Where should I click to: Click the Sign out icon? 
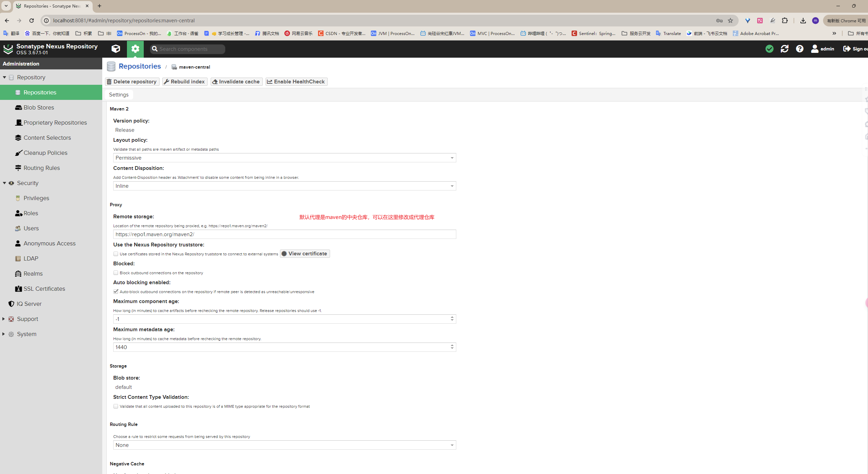(x=846, y=49)
